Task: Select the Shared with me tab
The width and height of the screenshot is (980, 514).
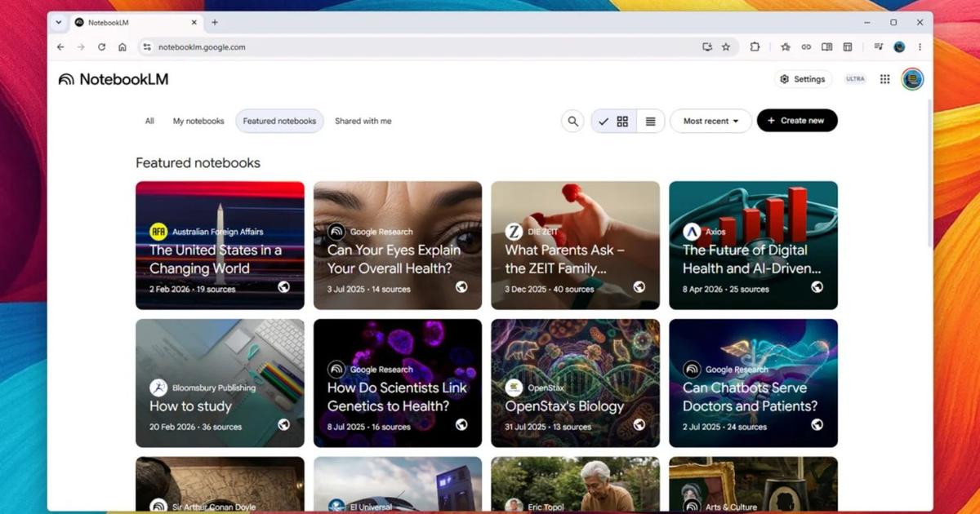Action: [363, 121]
